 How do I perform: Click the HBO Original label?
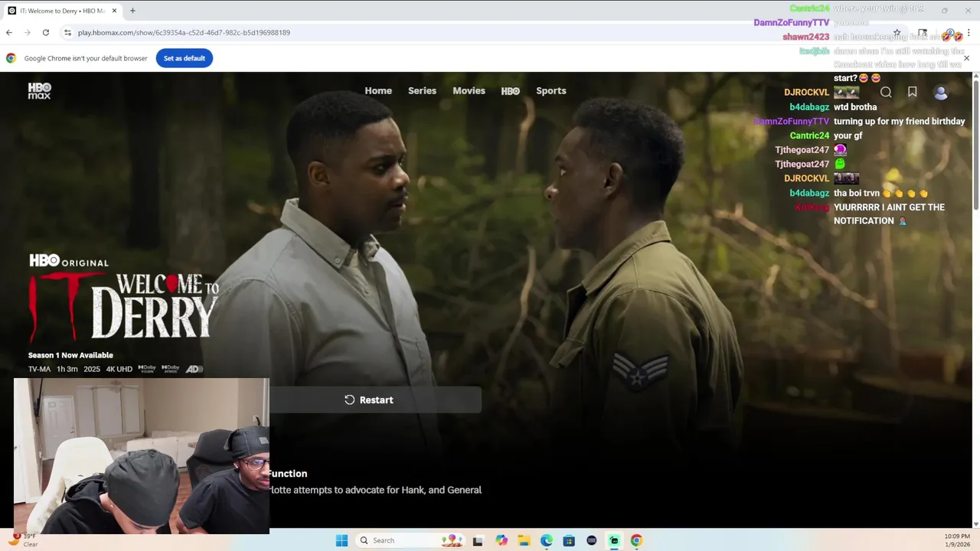tap(69, 261)
